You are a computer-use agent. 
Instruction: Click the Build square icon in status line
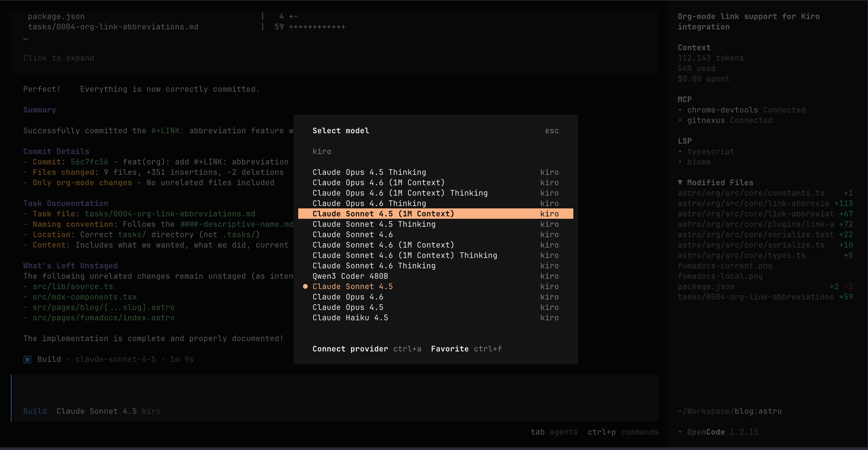pos(27,359)
